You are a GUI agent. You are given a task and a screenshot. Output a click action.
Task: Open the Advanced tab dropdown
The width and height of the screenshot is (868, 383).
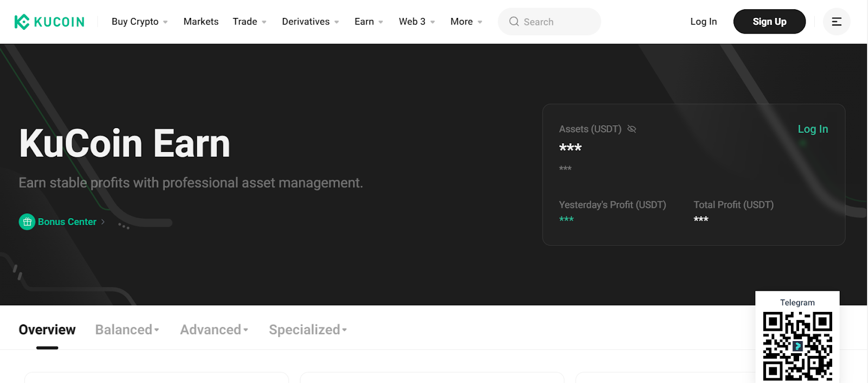coord(214,330)
